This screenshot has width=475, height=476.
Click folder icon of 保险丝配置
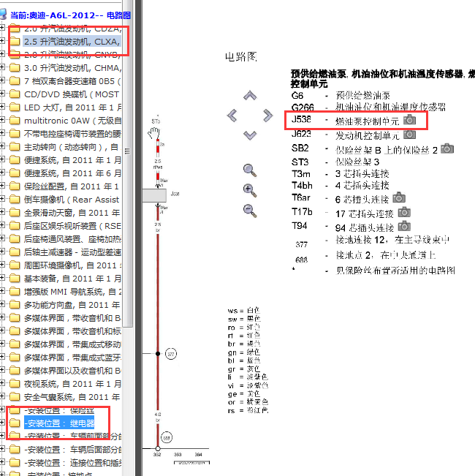tap(15, 186)
